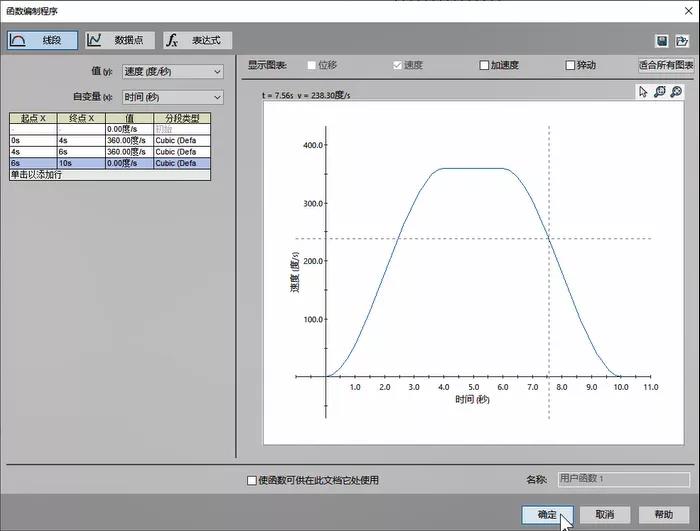
Task: Enable the 猝动 jerk checkbox
Action: tap(571, 65)
